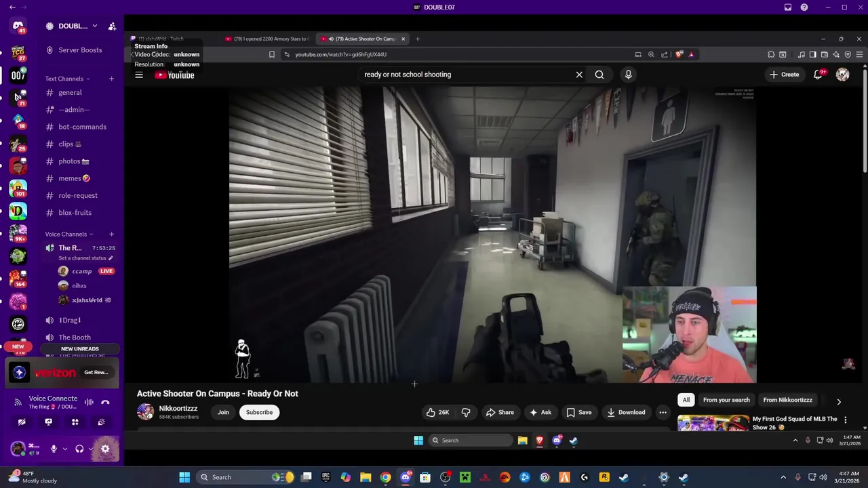Clear the YouTube search box text
This screenshot has width=868, height=488.
coord(579,75)
